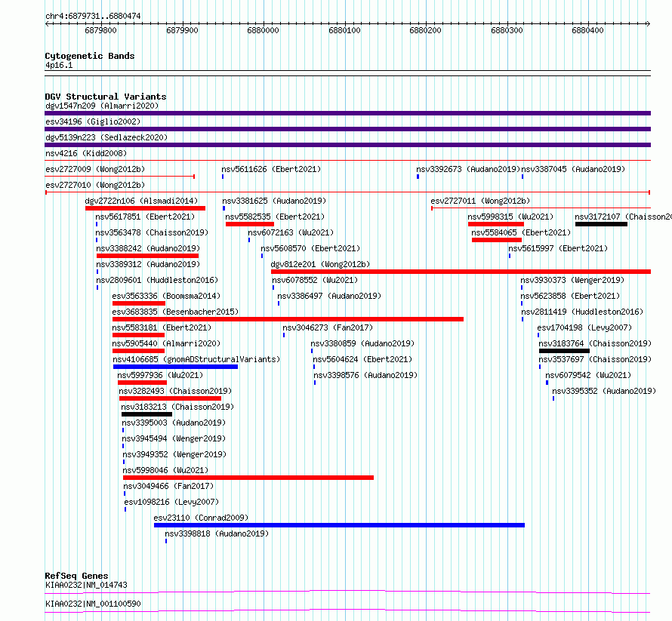Click nsv2811419 (Huddleston2016) label
The width and height of the screenshot is (672, 621).
(582, 312)
